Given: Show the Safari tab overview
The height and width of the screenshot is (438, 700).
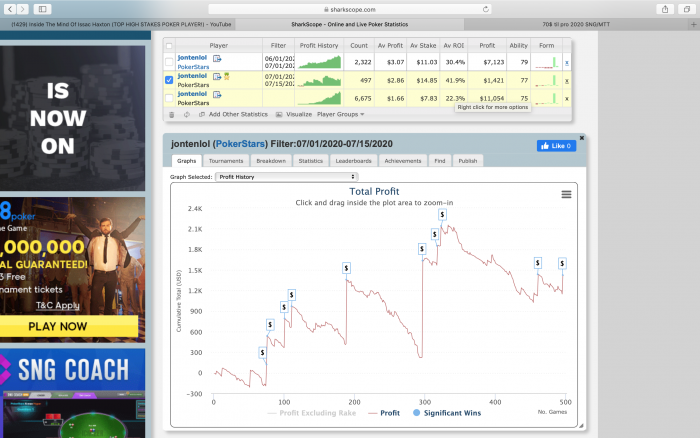Looking at the screenshot, I should coord(687,9).
